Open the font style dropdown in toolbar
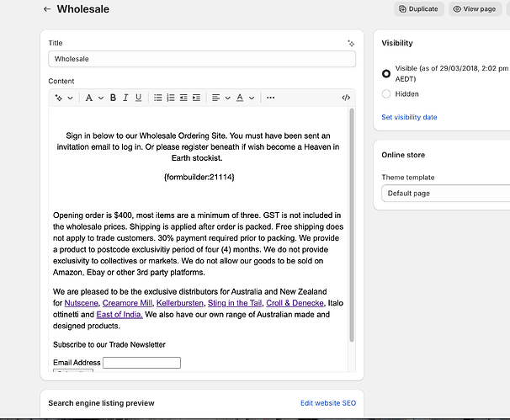This screenshot has height=420, width=510. click(93, 98)
